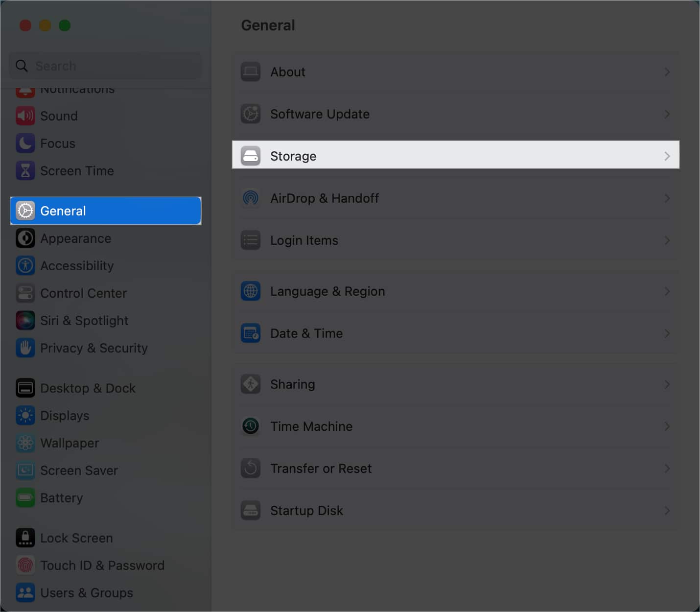Screen dimensions: 700x612
Task: Select Displays label in the sidebar
Action: click(65, 416)
